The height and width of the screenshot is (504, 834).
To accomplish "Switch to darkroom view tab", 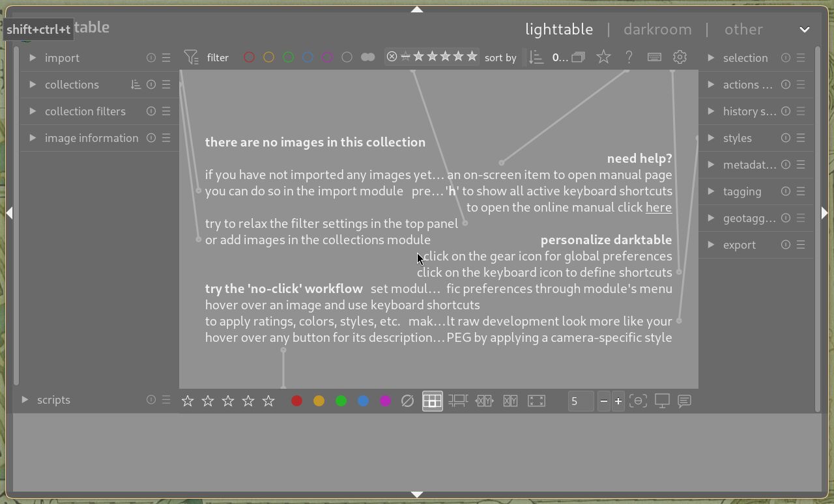I will pos(657,29).
